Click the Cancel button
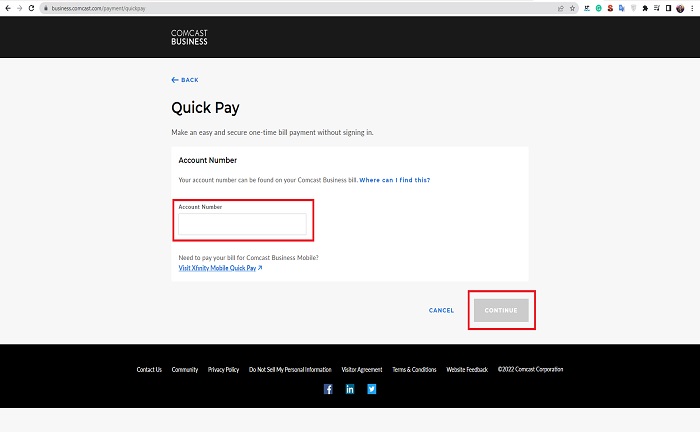This screenshot has width=700, height=432. coord(441,310)
